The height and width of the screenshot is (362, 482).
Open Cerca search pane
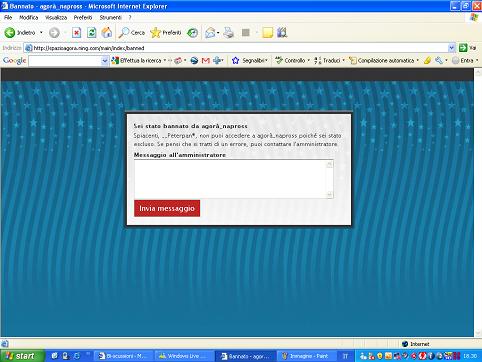tap(132, 33)
